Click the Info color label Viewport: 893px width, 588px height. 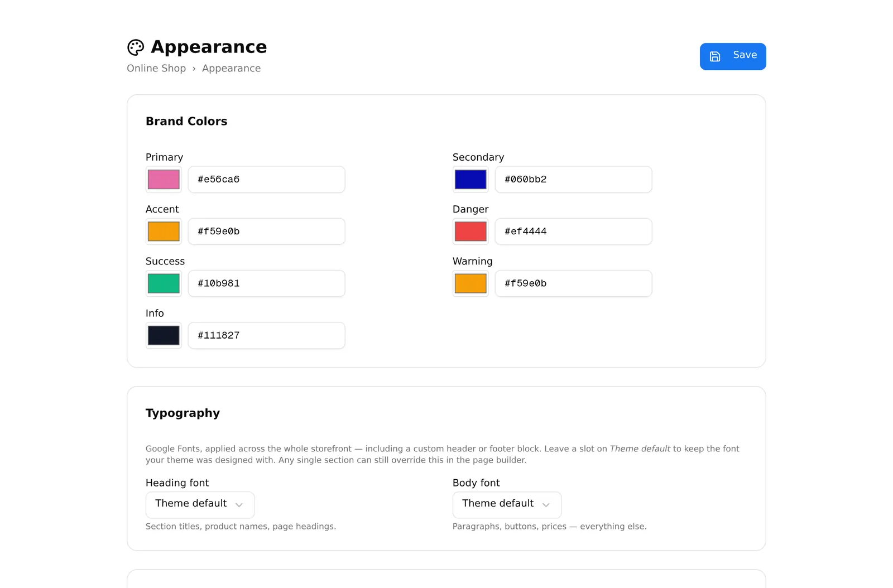155,313
